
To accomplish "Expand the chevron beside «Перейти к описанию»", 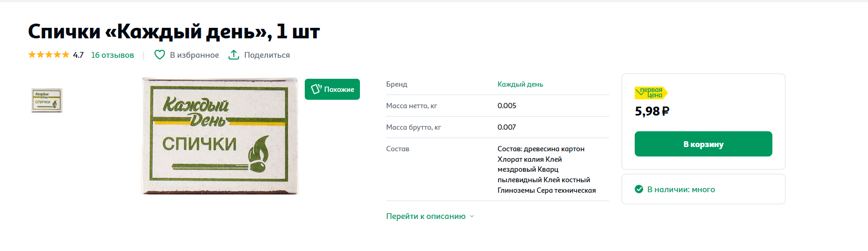I will coord(472,216).
